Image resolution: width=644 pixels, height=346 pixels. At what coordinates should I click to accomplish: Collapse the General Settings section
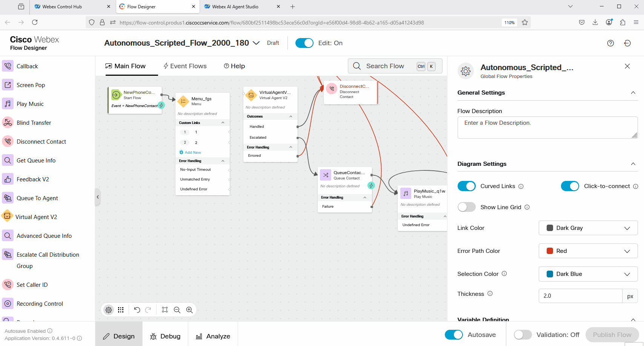pyautogui.click(x=633, y=93)
